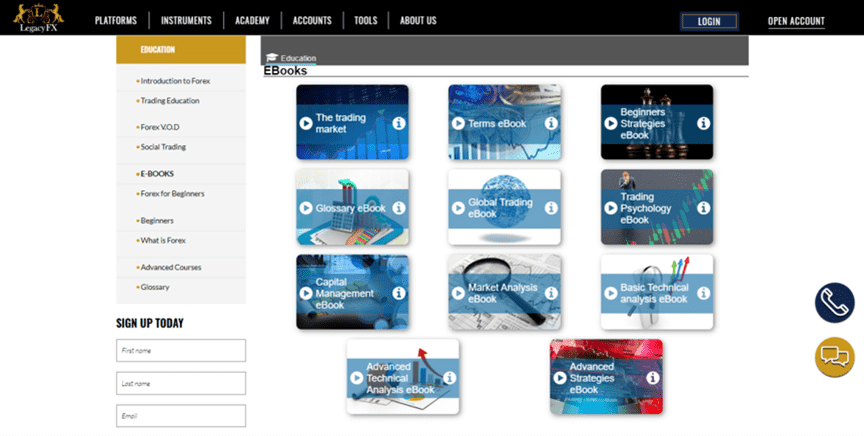Go to Social Trading
Screen dimensions: 864x436
[163, 147]
